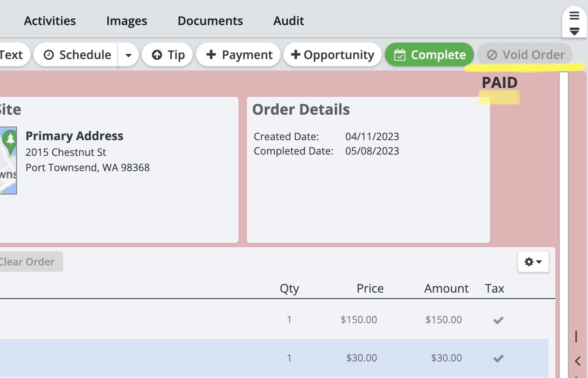Image resolution: width=588 pixels, height=378 pixels.
Task: Click the green map pin on thumbnail
Action: pyautogui.click(x=9, y=140)
